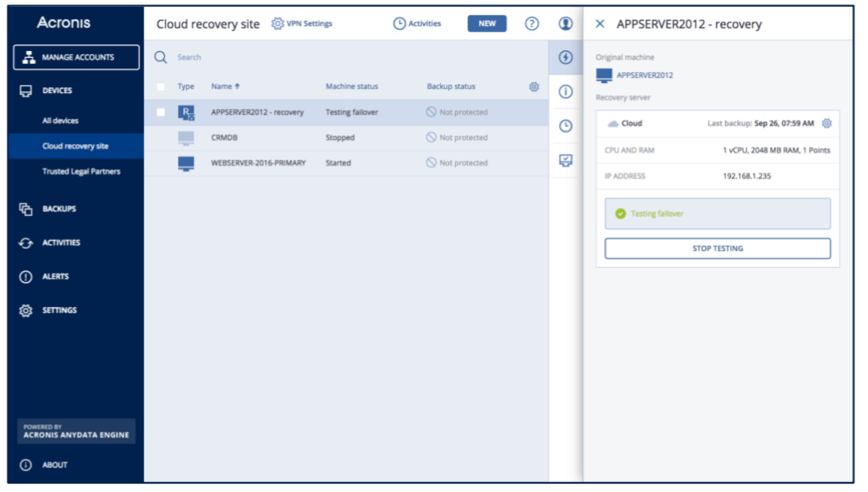868x492 pixels.
Task: Click the Not protected icon for WEBSERVER-2016-PRIMARY
Action: click(431, 163)
